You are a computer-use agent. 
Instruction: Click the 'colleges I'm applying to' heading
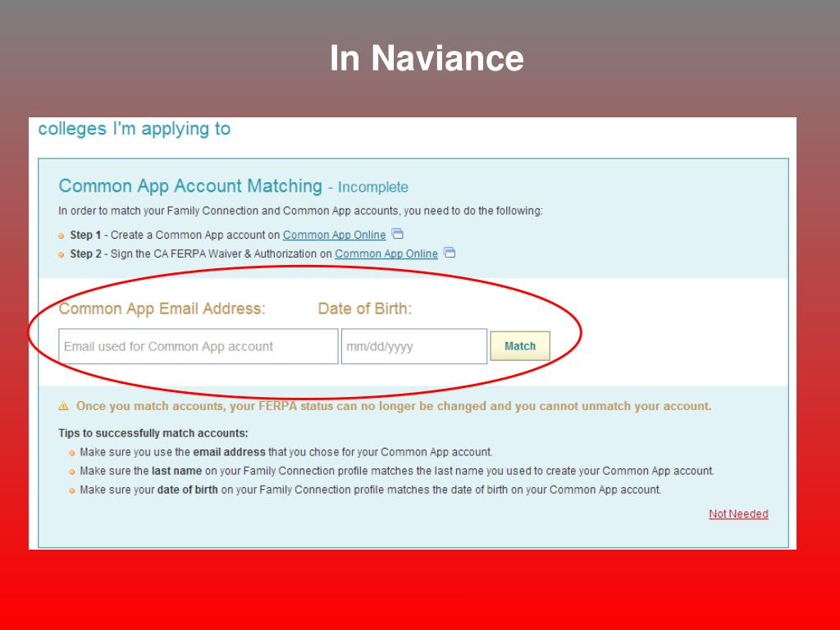[x=134, y=129]
